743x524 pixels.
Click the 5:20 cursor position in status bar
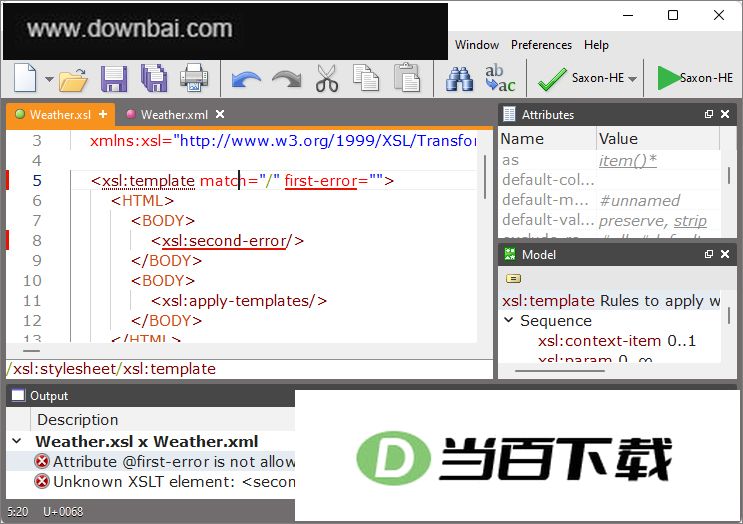click(x=18, y=512)
